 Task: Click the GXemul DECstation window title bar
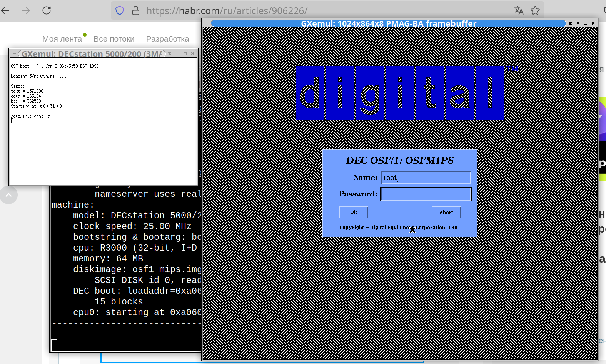pos(92,54)
